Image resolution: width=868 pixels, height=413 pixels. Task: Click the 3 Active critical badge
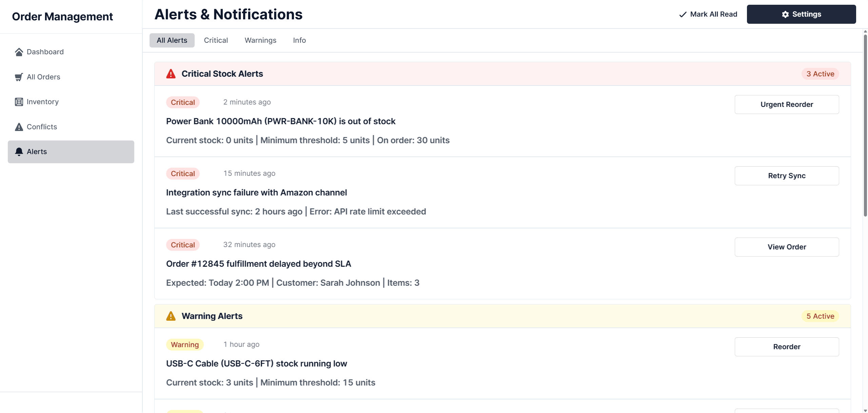coord(820,74)
